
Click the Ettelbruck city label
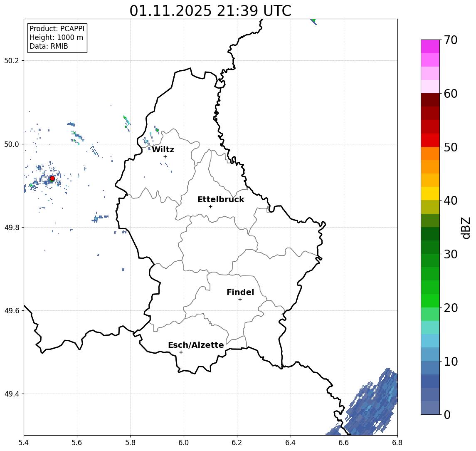[221, 199]
